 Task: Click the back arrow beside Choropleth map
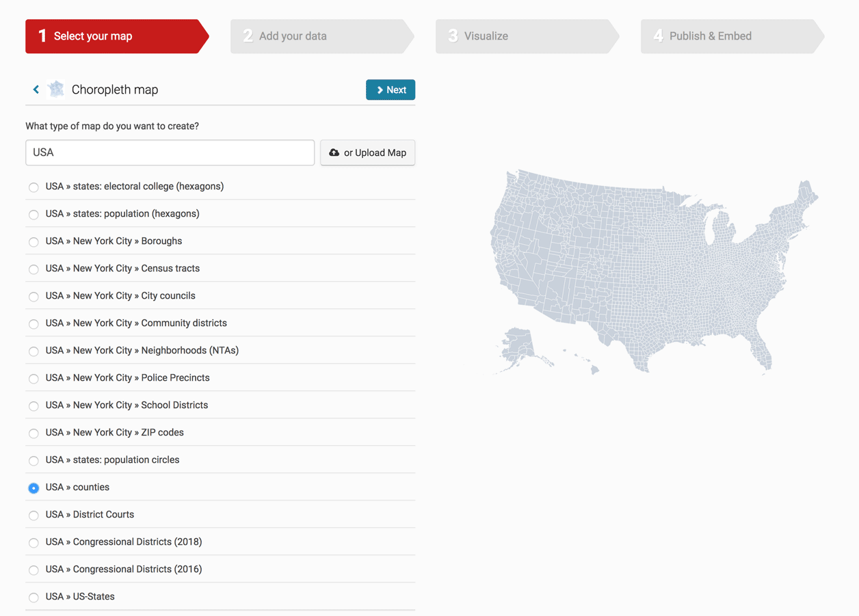click(x=36, y=90)
